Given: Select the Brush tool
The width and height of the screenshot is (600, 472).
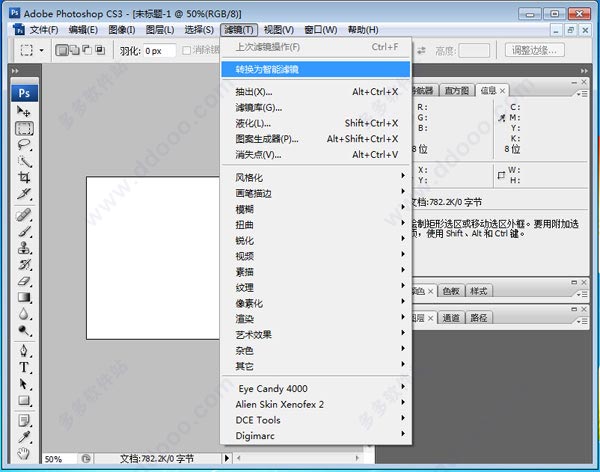Looking at the screenshot, I should pyautogui.click(x=24, y=231).
